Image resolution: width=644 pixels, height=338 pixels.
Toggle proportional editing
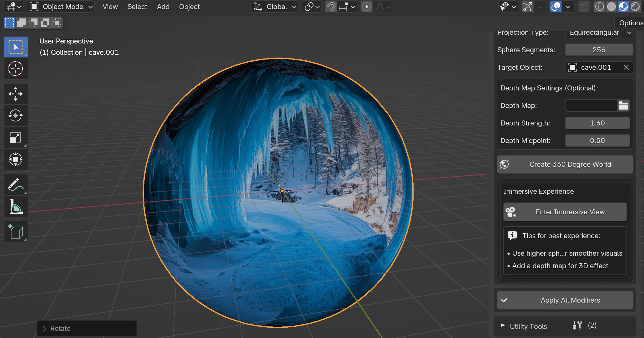click(x=366, y=7)
